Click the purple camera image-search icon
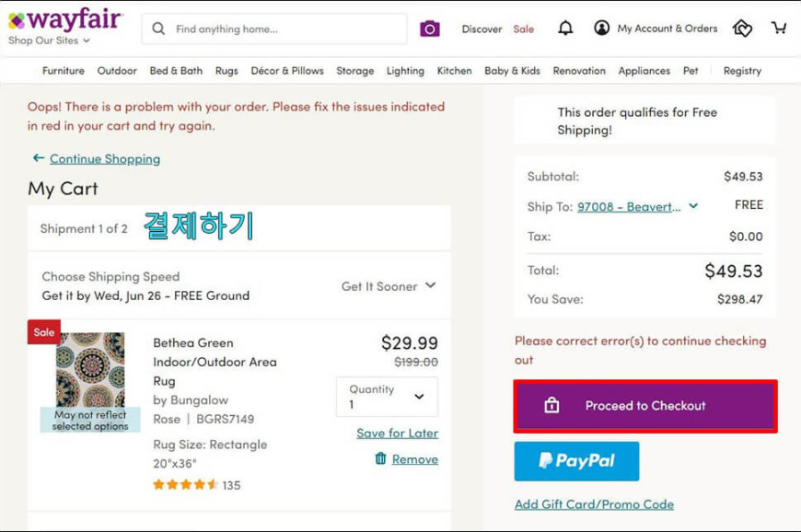The width and height of the screenshot is (801, 532). tap(430, 29)
